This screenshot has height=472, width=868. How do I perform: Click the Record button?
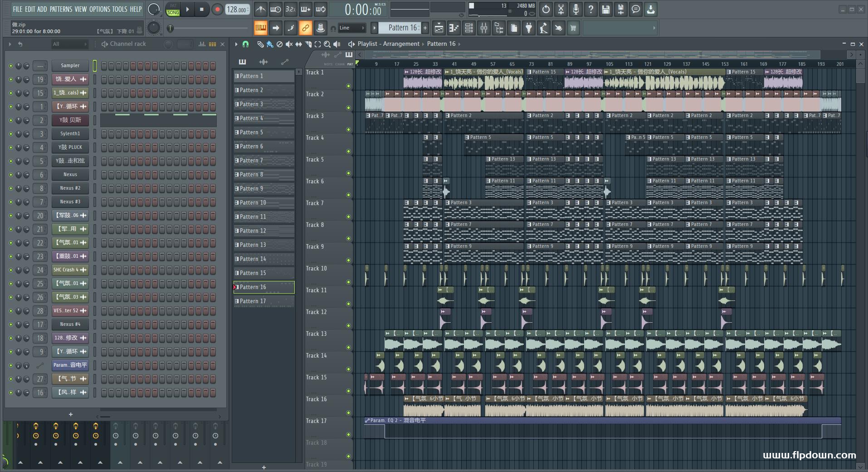[x=217, y=9]
